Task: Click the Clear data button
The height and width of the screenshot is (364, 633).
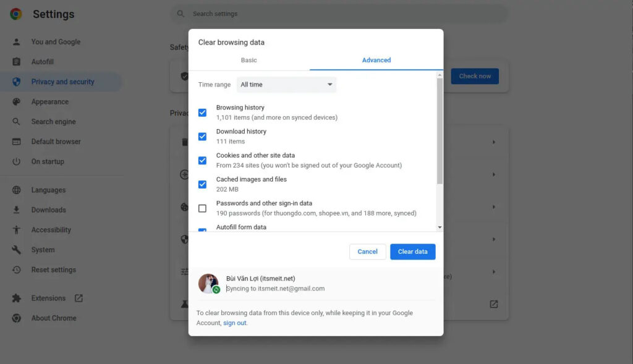Action: [x=412, y=252]
